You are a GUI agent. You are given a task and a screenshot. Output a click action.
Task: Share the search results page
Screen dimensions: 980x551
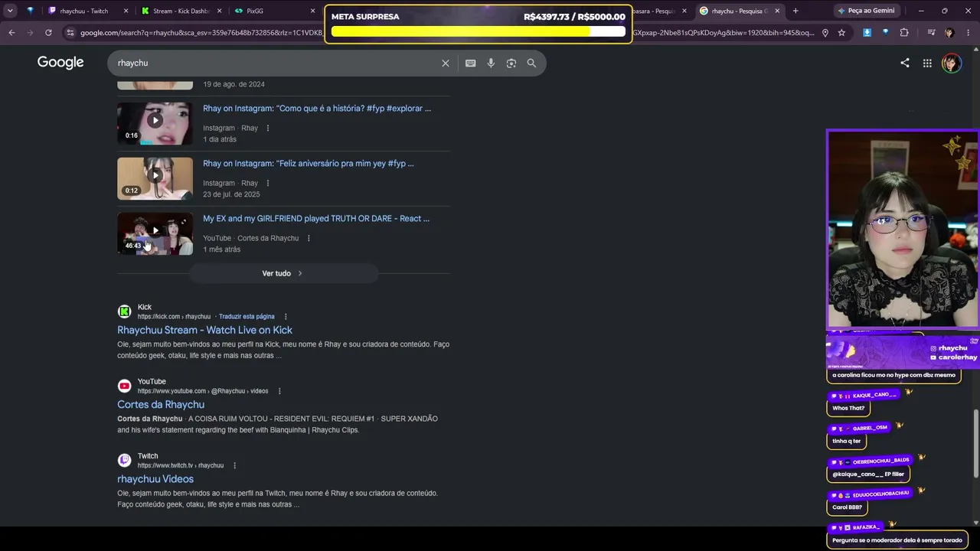pyautogui.click(x=905, y=64)
